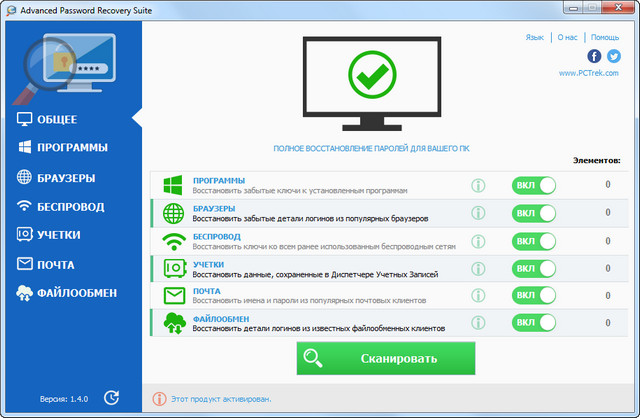640x418 pixels.
Task: Show info for the ПРОГРАММЫ row
Action: coord(478,185)
